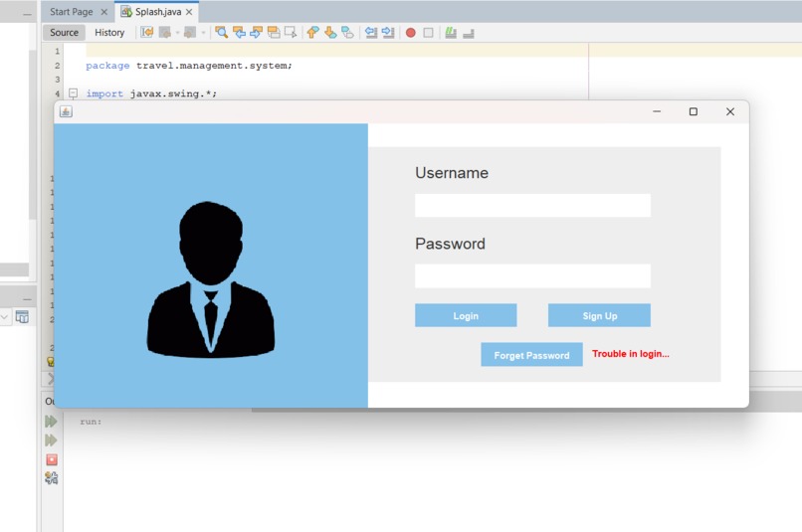This screenshot has height=532, width=802.
Task: Click the 'Password' label
Action: pos(450,244)
